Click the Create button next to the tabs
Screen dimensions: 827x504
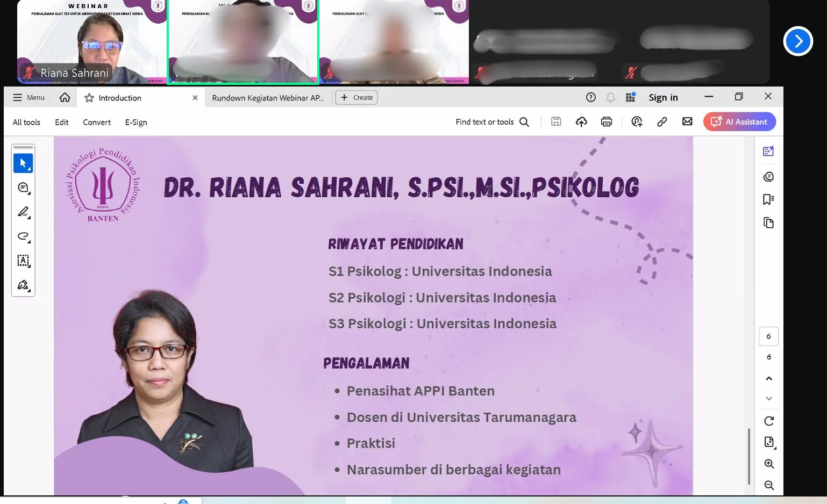click(x=357, y=97)
